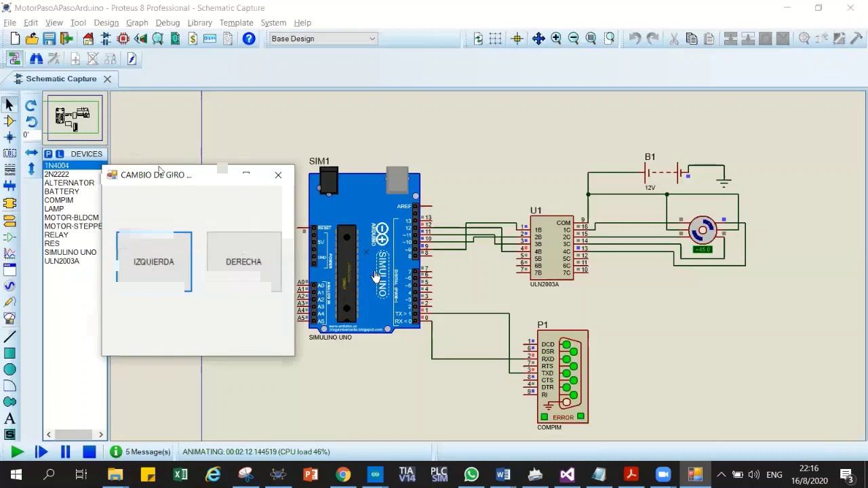
Task: Select MOTOR-BLDCM device
Action: coord(72,218)
